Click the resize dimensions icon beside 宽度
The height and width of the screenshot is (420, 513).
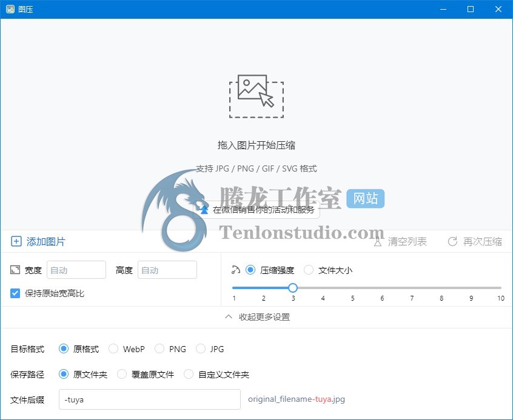pos(15,270)
